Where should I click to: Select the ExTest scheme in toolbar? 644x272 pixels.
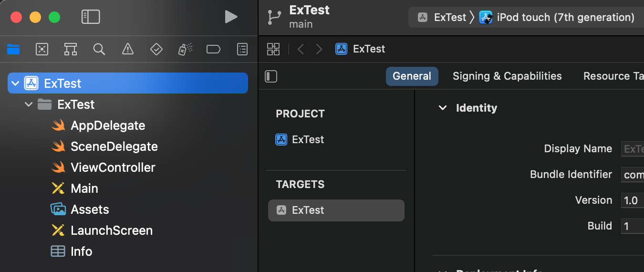(x=442, y=18)
